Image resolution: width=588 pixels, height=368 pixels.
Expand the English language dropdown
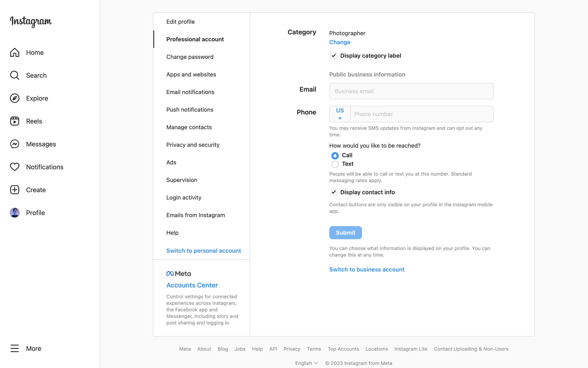coord(307,363)
